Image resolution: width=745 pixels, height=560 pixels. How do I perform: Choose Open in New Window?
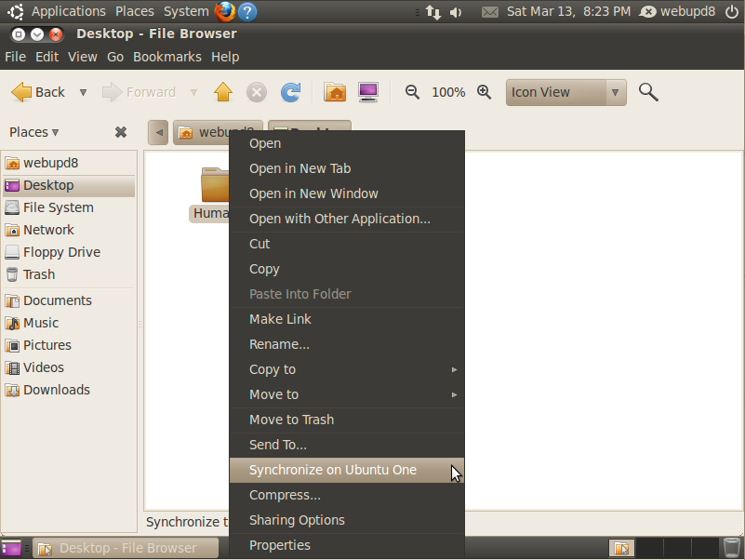pos(347,194)
